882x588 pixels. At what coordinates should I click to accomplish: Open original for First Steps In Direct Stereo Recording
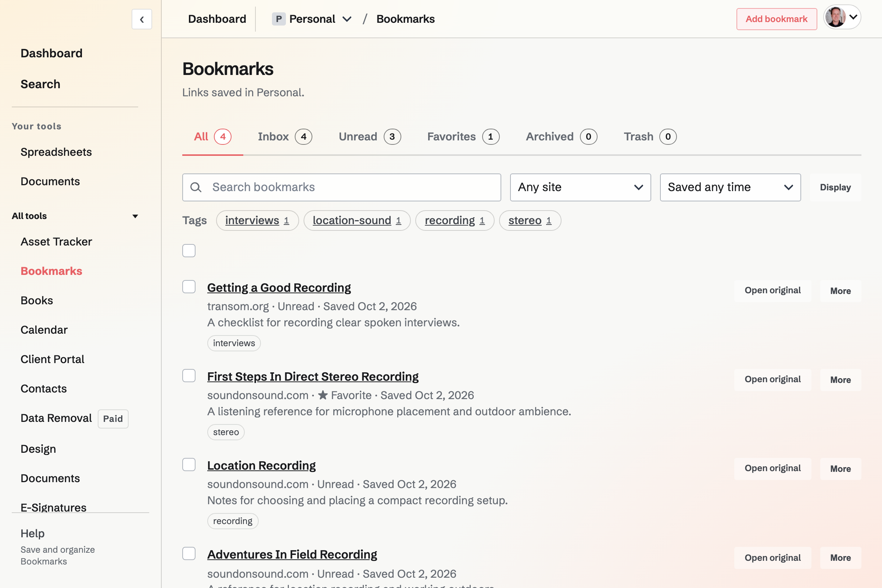(x=772, y=380)
